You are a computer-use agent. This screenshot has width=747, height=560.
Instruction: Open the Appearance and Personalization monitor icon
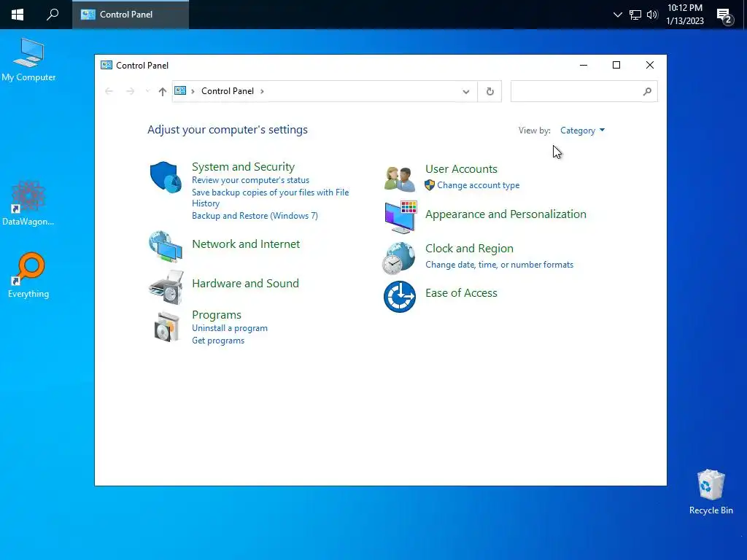click(x=400, y=217)
